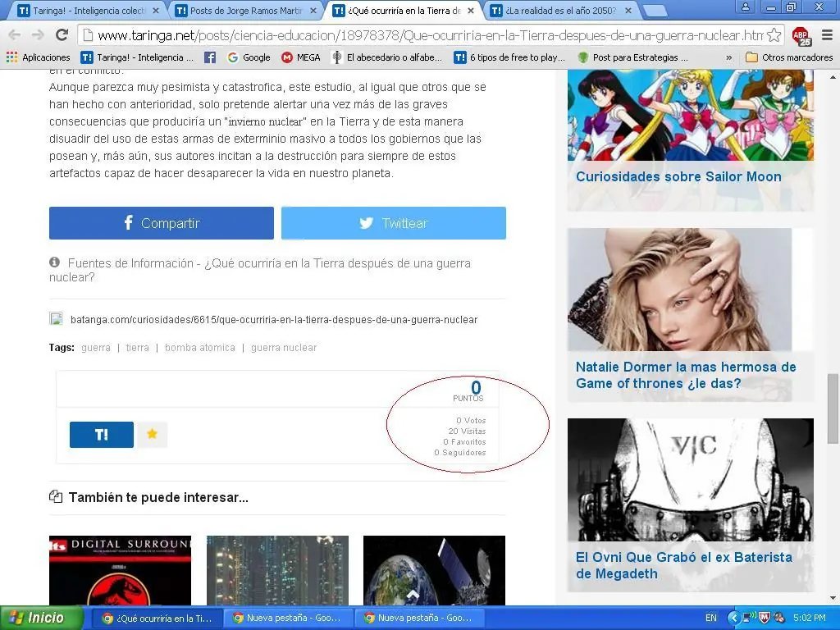Click the address bar URL
840x630 pixels.
coord(430,36)
